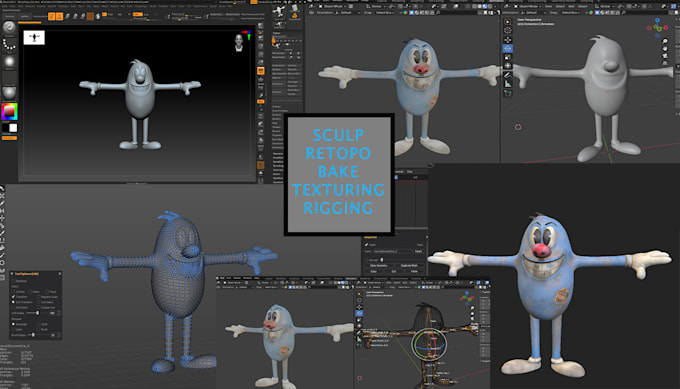The height and width of the screenshot is (389, 680).
Task: Select the Annotate tool in right Blender viewport
Action: tap(507, 75)
